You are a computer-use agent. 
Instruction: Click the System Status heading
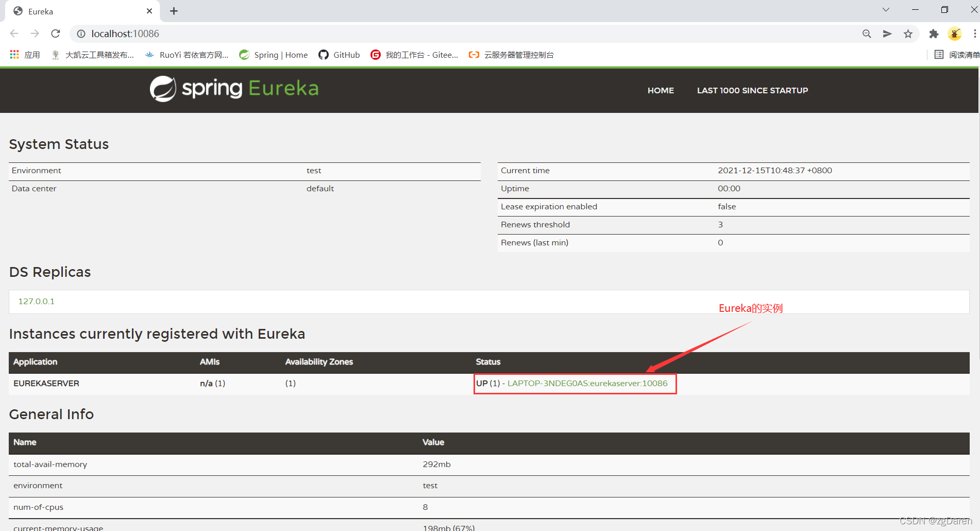(x=59, y=144)
